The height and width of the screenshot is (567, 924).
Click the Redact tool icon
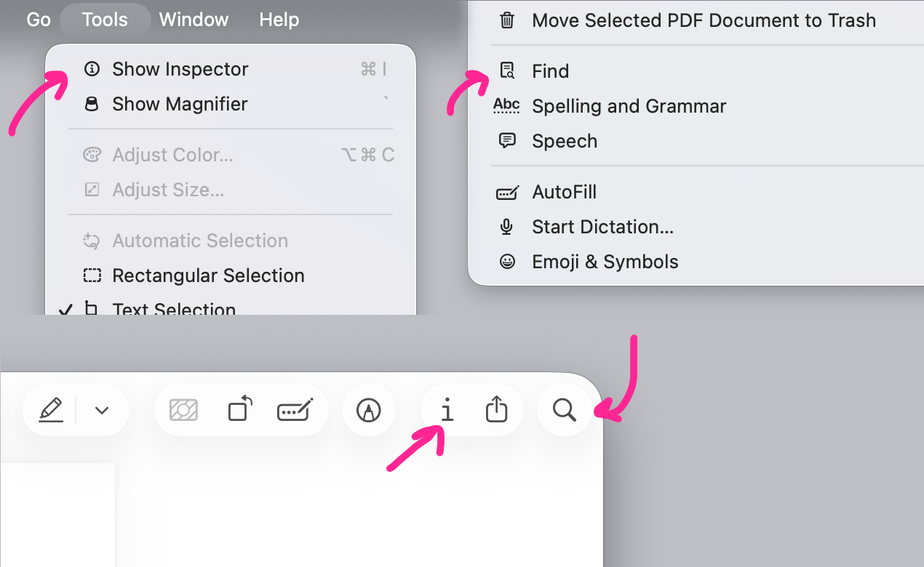click(x=183, y=411)
